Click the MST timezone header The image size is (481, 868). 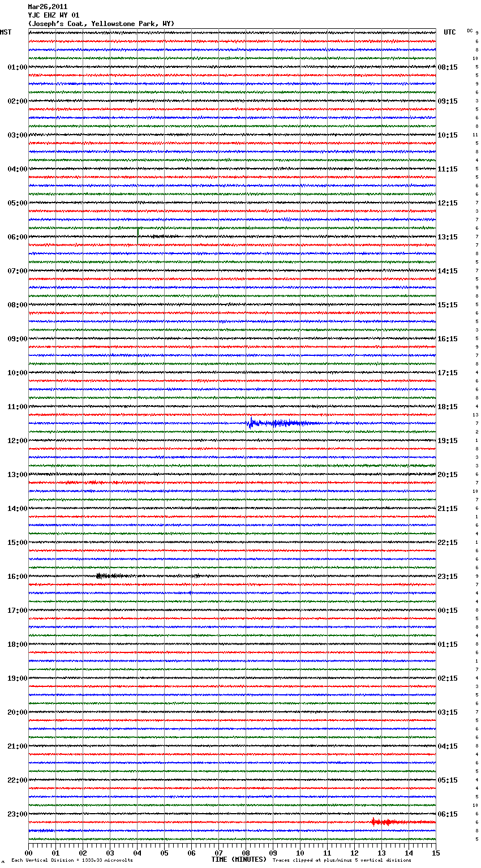click(x=6, y=32)
